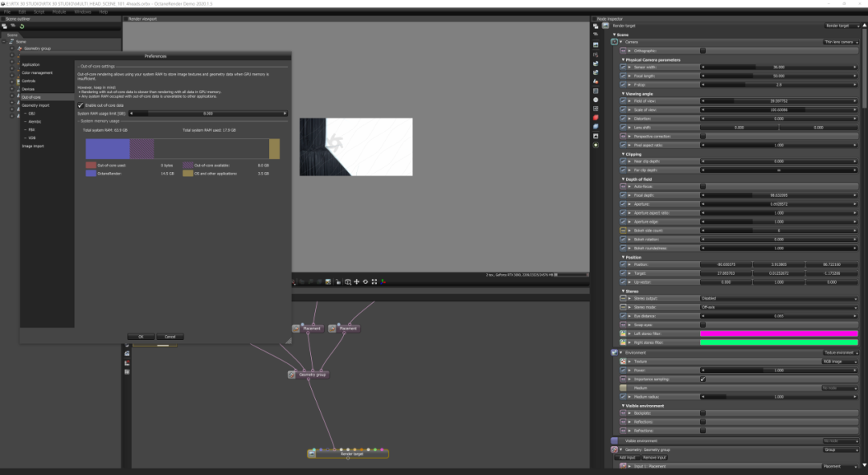
Task: Click the Field of view parameter icon
Action: tap(624, 100)
